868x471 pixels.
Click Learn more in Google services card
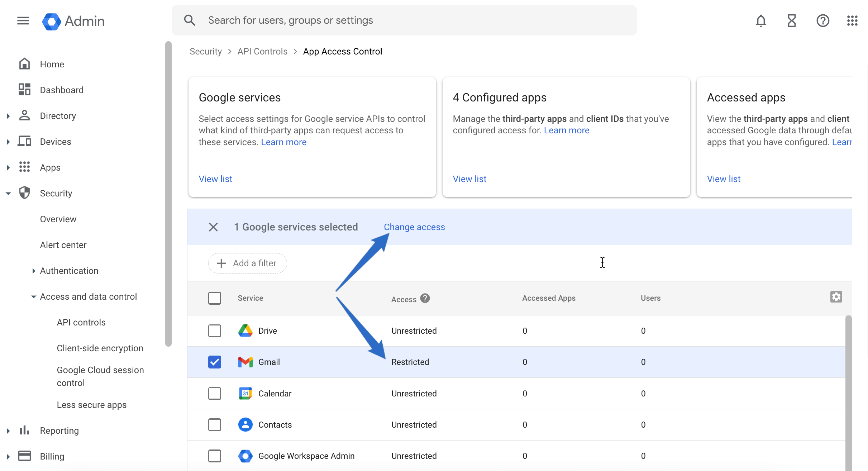coord(283,142)
